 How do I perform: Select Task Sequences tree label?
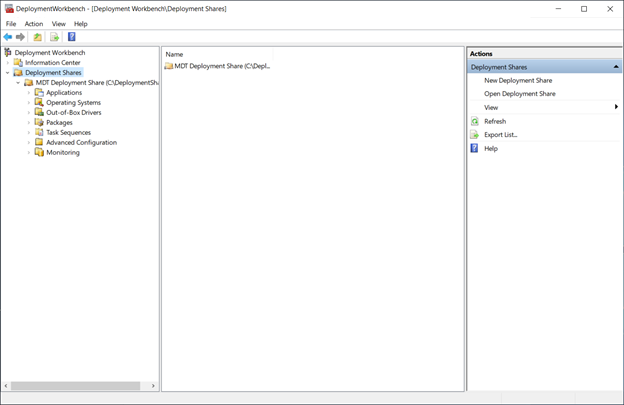(68, 132)
